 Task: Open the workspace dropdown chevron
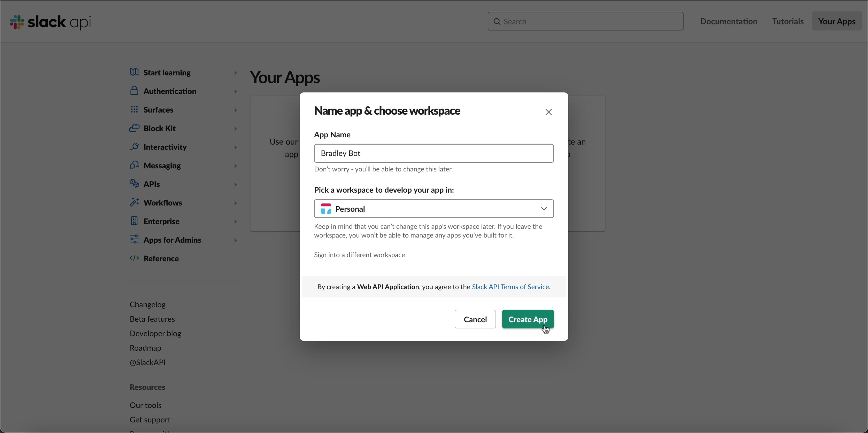point(544,209)
